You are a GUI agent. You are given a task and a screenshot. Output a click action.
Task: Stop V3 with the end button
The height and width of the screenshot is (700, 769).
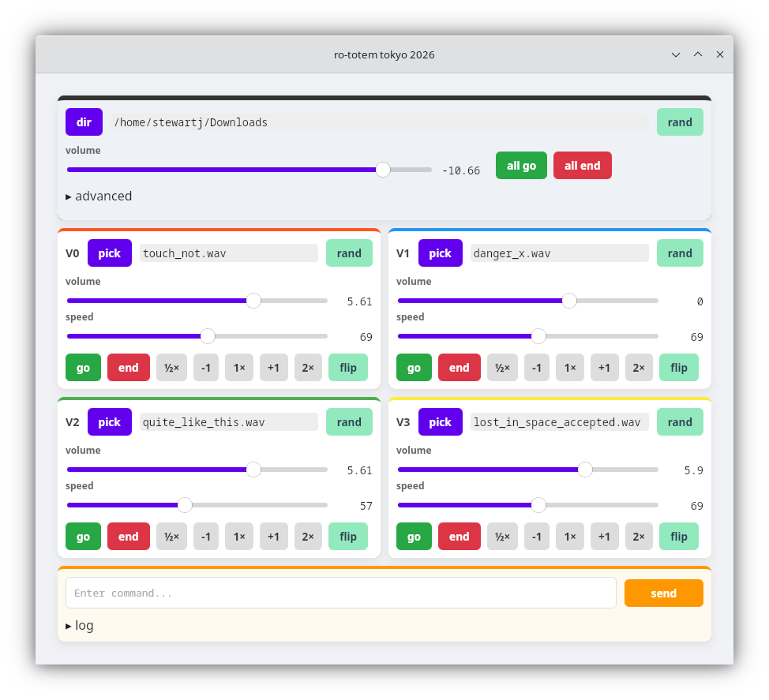(460, 537)
